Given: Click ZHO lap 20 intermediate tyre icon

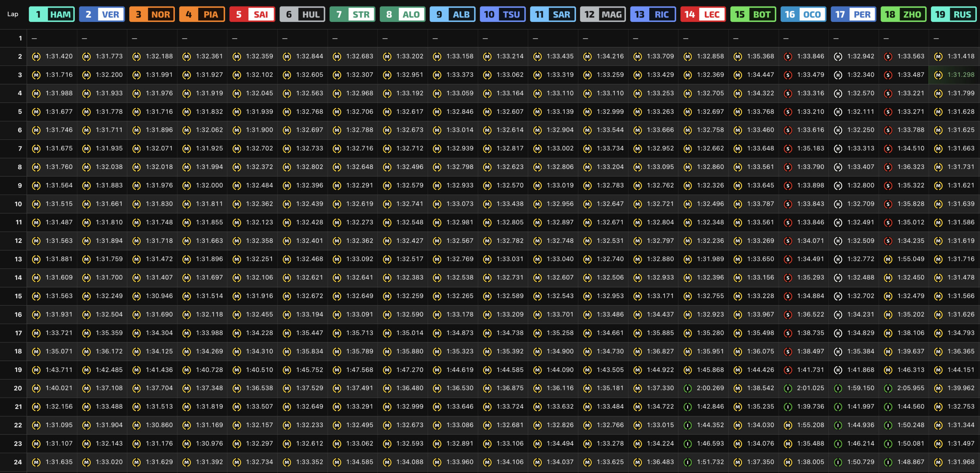Looking at the screenshot, I should coord(888,388).
